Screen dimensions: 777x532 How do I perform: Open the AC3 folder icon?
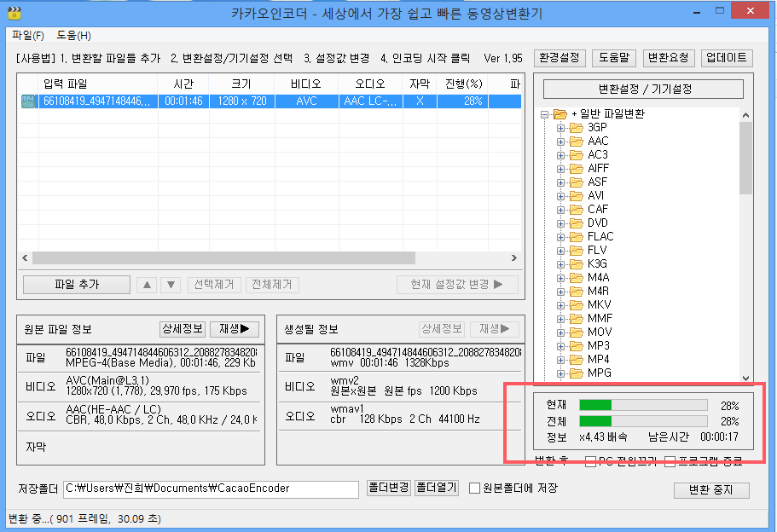pos(576,155)
